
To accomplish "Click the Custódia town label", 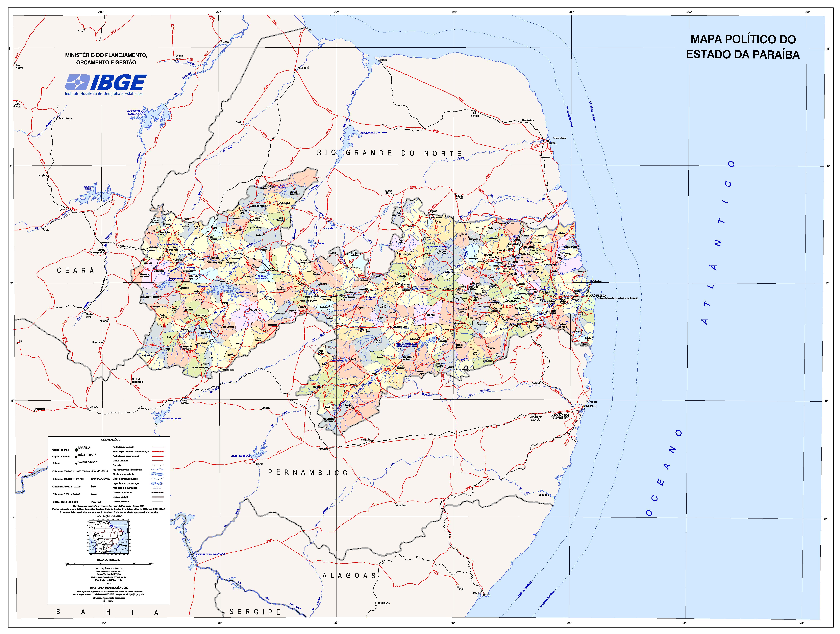I will pos(266,408).
